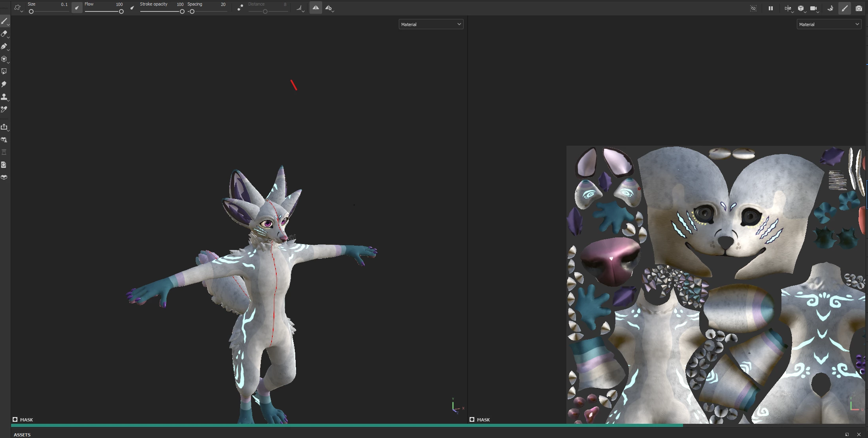Click the Flow slider handle
The height and width of the screenshot is (438, 868).
[121, 11]
